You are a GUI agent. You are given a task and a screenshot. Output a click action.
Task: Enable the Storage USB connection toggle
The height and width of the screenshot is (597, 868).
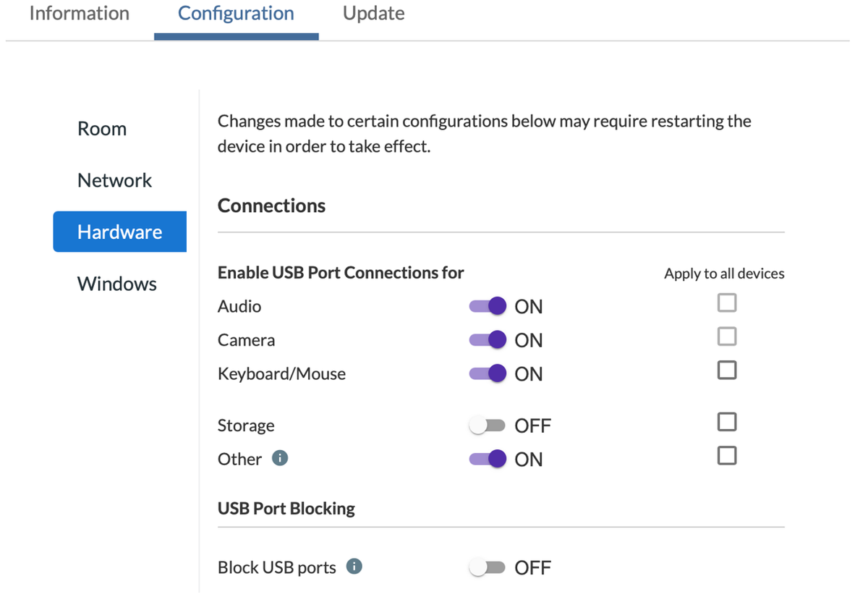point(487,425)
